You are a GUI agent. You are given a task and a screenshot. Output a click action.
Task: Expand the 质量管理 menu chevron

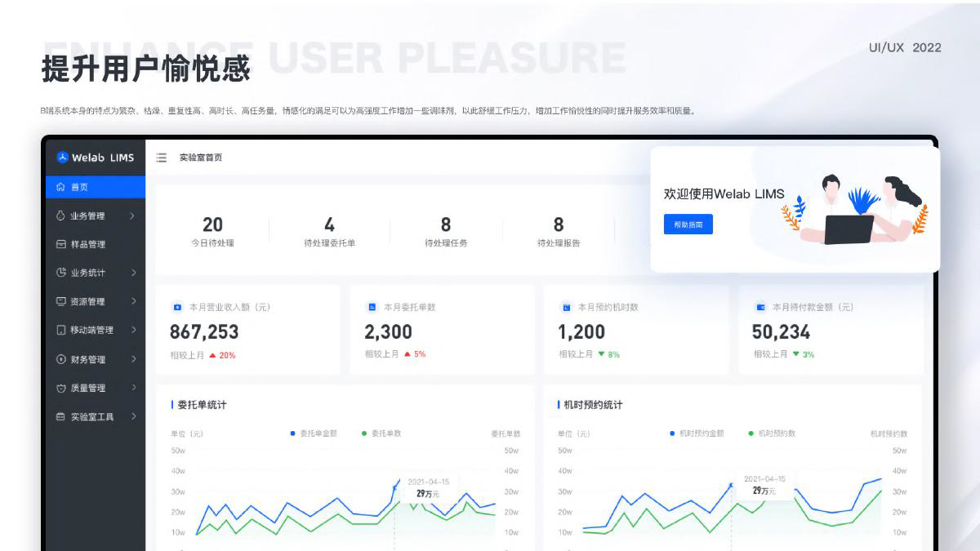pos(132,388)
